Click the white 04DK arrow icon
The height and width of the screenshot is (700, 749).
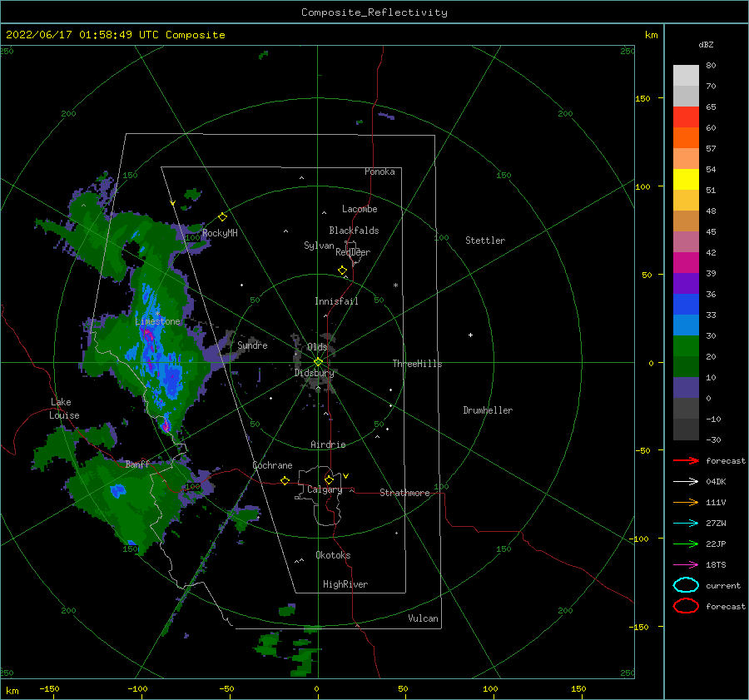pos(686,481)
